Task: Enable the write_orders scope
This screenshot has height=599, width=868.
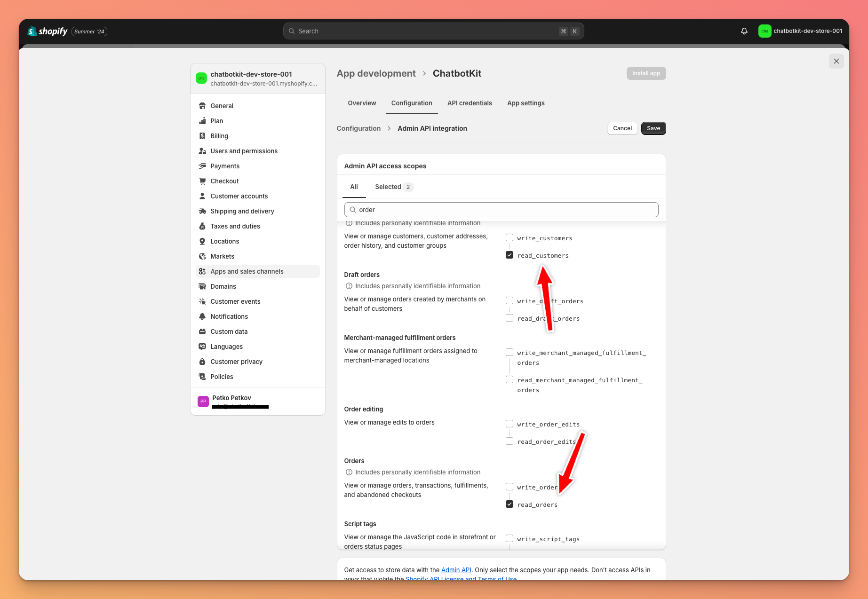Action: pos(510,487)
